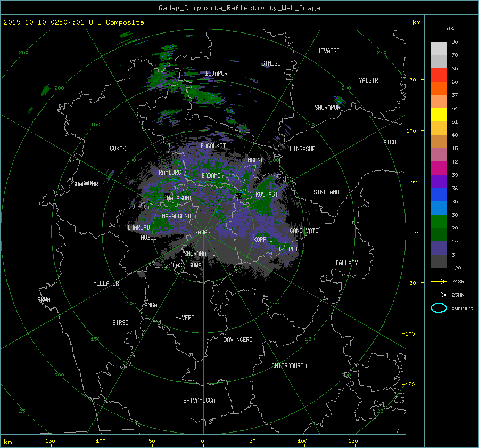The image size is (479, 448).
Task: Pick the dark gray bottom legend swatch
Action: pyautogui.click(x=439, y=262)
